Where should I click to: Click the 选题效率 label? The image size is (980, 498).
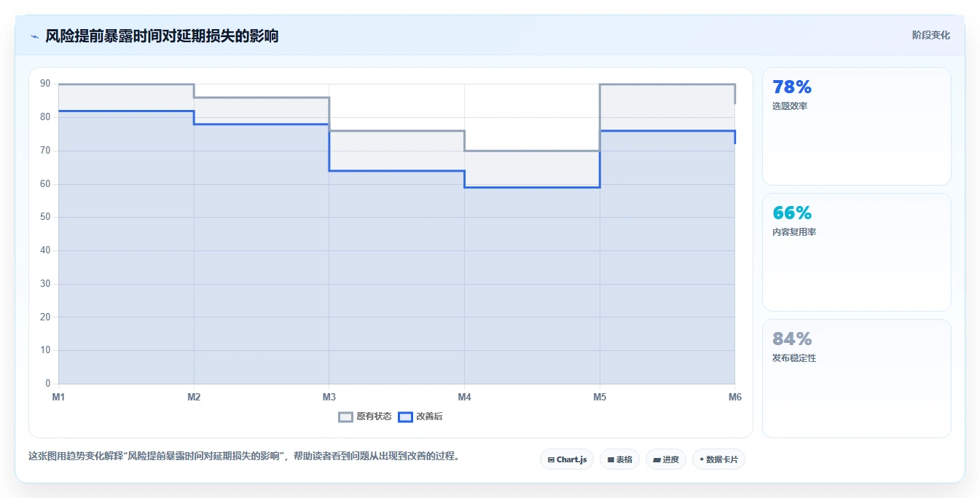point(790,106)
